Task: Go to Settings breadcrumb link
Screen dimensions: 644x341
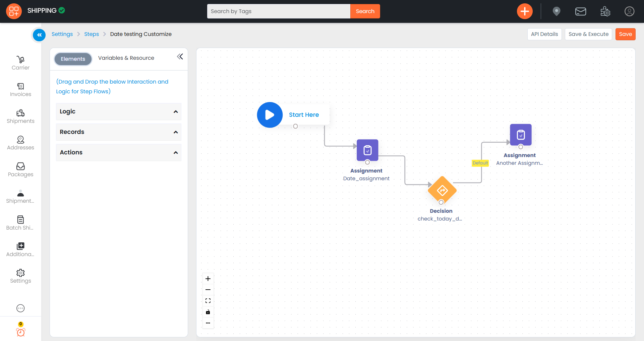Action: click(x=62, y=34)
